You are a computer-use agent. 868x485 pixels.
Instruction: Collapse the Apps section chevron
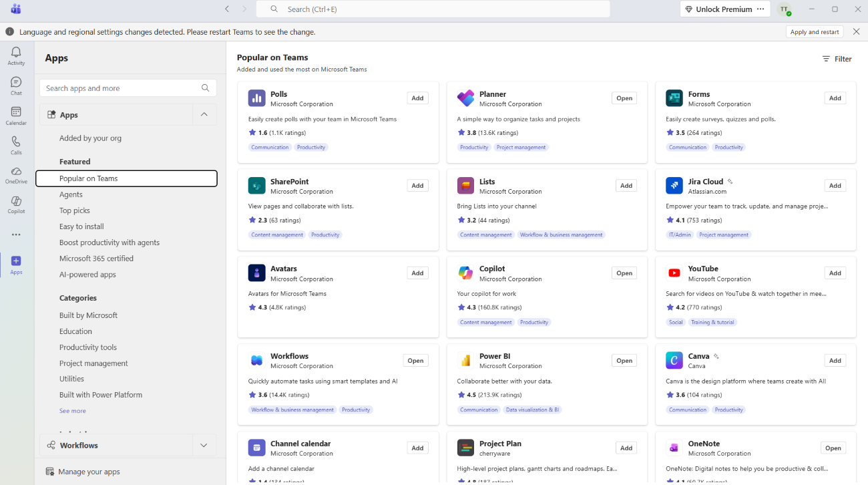click(204, 114)
